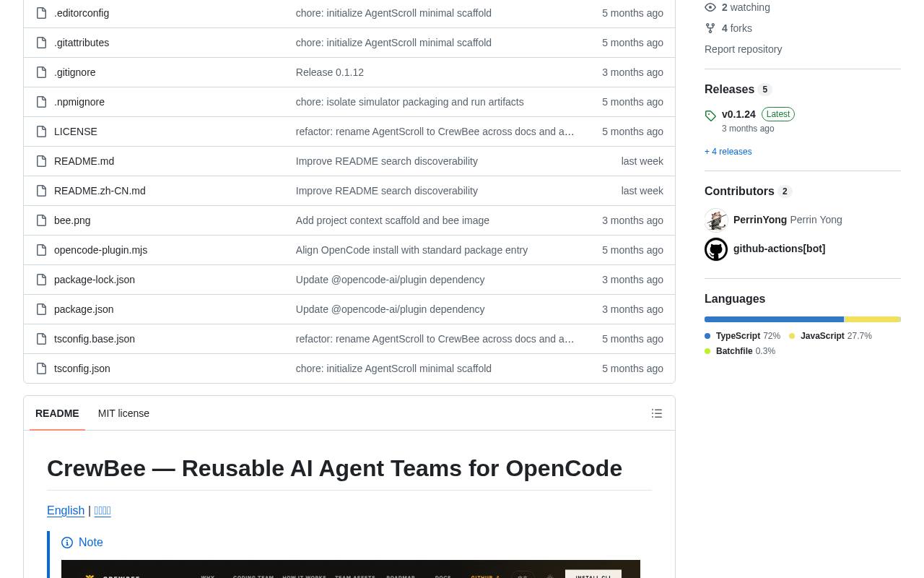Open the Releases heading link
Screen dimensions: 924x578
pyautogui.click(x=738, y=90)
